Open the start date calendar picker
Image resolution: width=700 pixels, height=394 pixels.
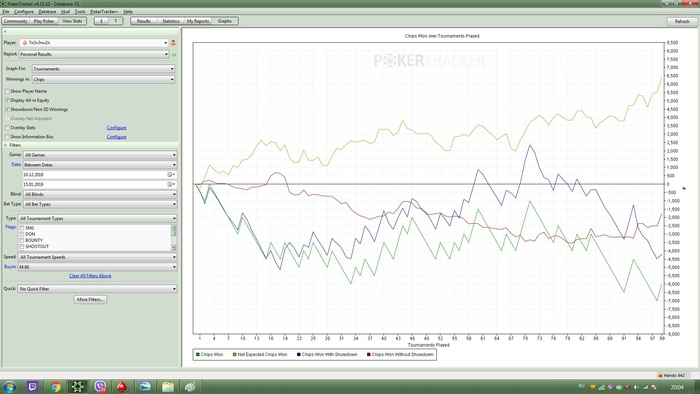[171, 174]
